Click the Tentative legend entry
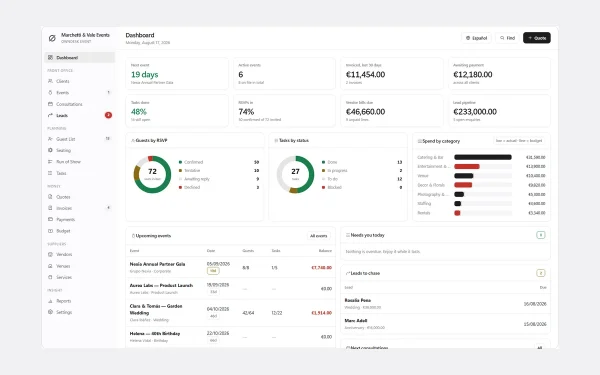Viewport: 600px width, 375px height. pyautogui.click(x=219, y=171)
